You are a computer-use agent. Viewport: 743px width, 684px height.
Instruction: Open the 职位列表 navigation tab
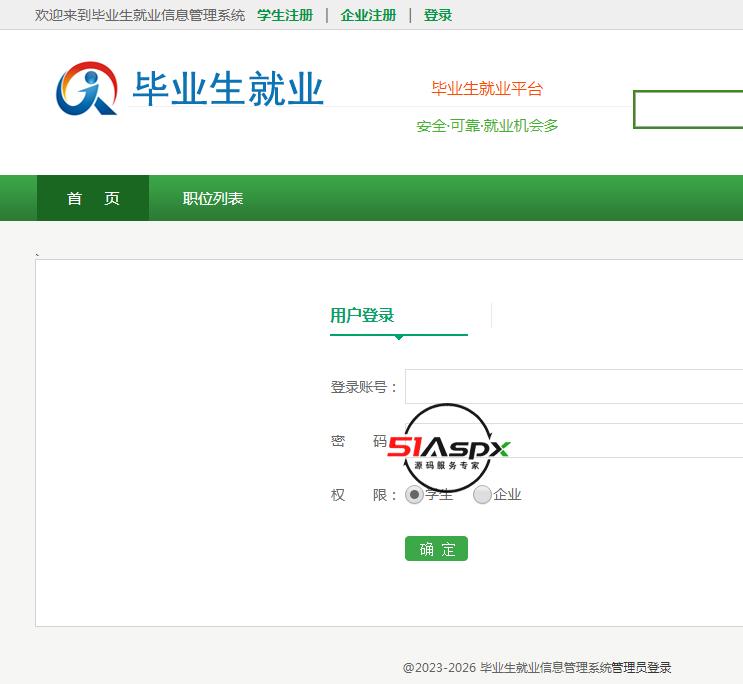(x=213, y=198)
